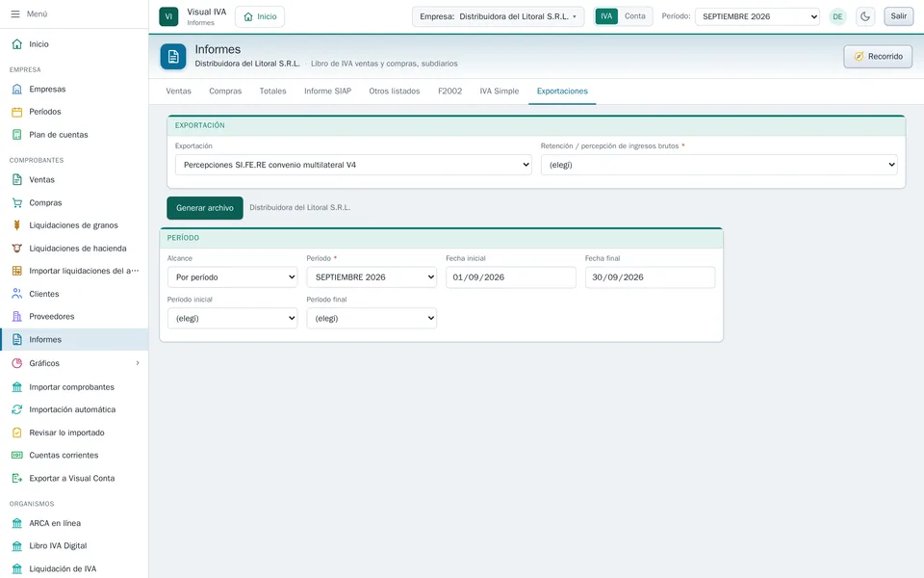Open the Período SEPTIEMBRE 2026 panel dropdown
924x578 pixels.
(x=372, y=277)
